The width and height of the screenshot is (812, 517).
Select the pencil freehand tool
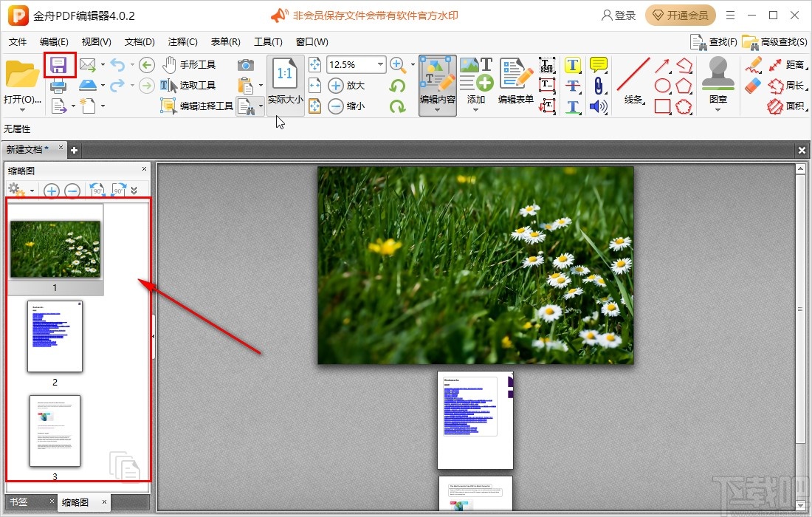point(754,65)
